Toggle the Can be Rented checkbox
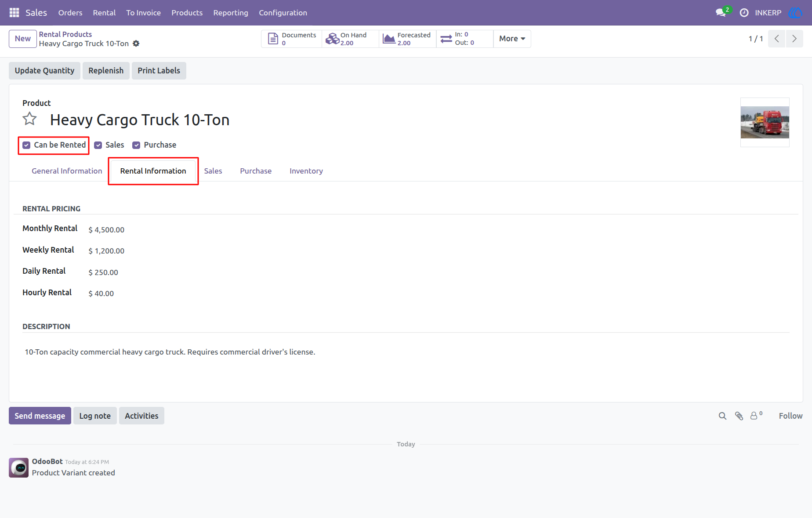This screenshot has width=812, height=518. coord(26,145)
